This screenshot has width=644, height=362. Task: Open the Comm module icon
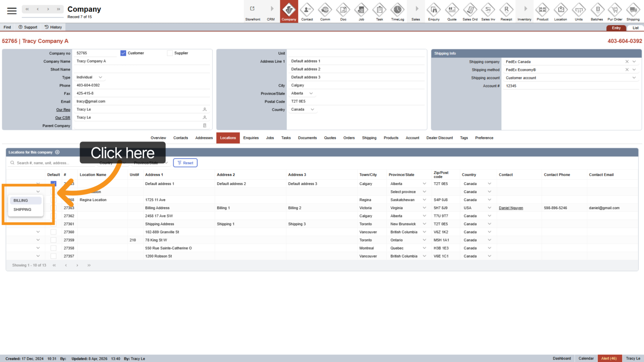click(325, 11)
